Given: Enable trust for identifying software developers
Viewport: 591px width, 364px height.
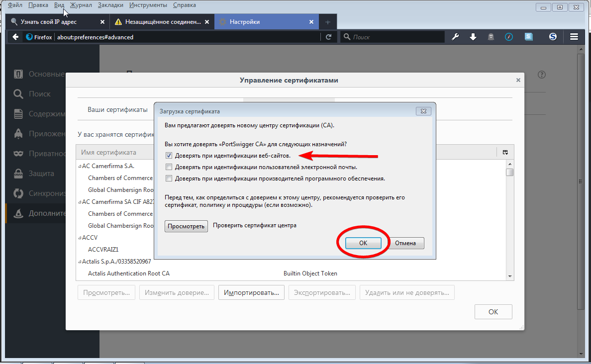Looking at the screenshot, I should click(169, 179).
